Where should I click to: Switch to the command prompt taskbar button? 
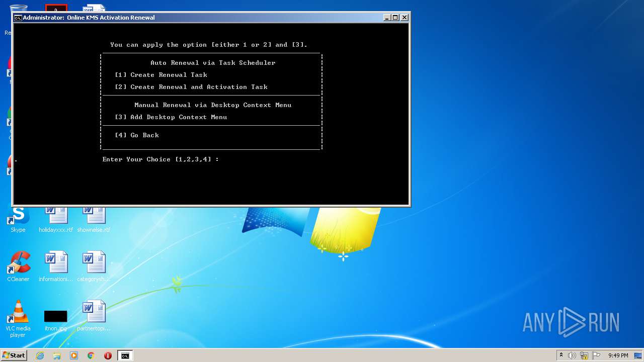tap(125, 355)
